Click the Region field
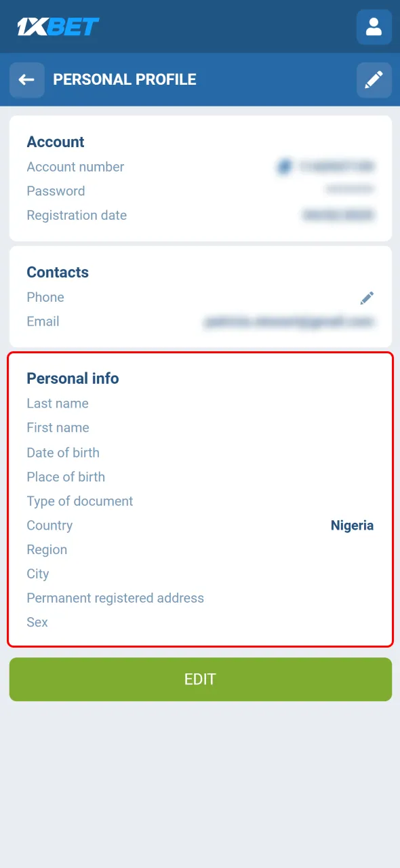 pyautogui.click(x=47, y=549)
